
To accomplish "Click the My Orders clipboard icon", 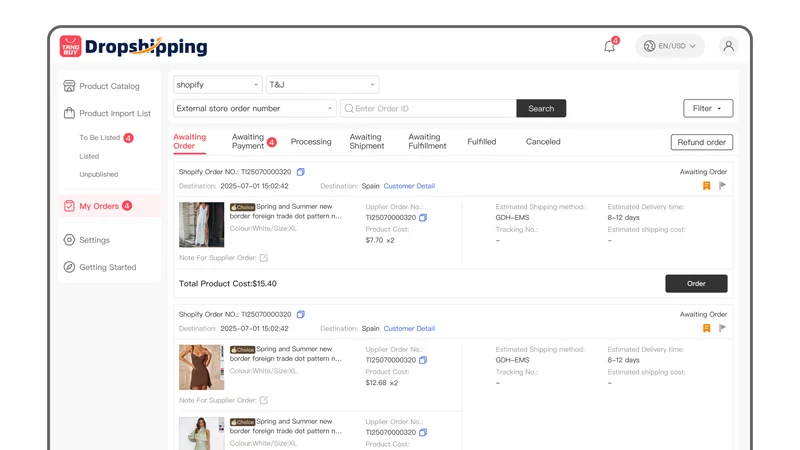I will click(69, 206).
